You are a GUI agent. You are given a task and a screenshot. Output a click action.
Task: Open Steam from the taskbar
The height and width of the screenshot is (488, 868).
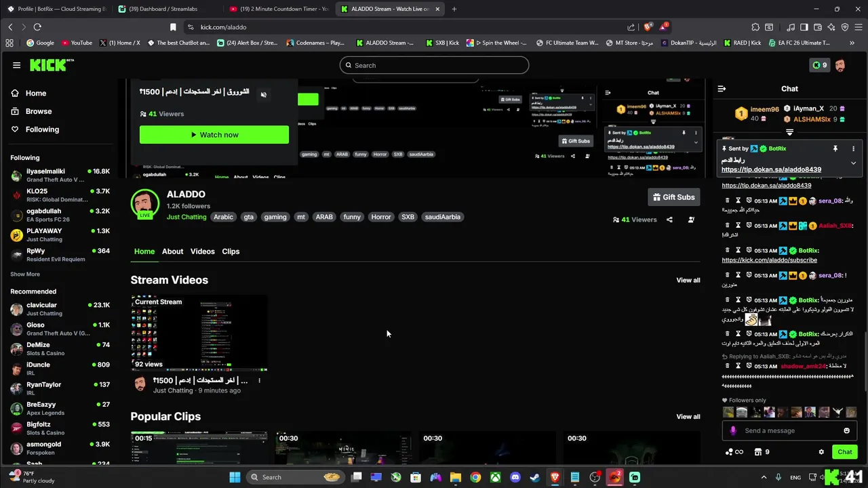coord(535,477)
